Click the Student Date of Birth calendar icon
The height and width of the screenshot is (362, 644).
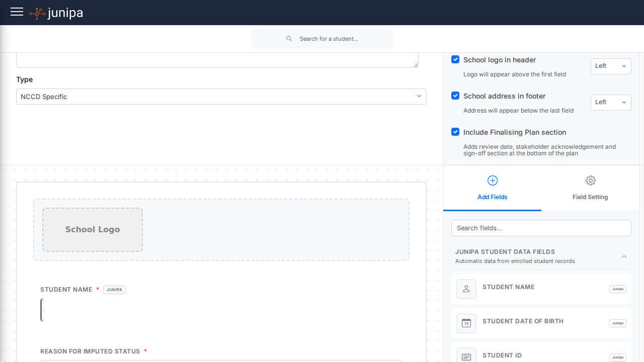466,323
